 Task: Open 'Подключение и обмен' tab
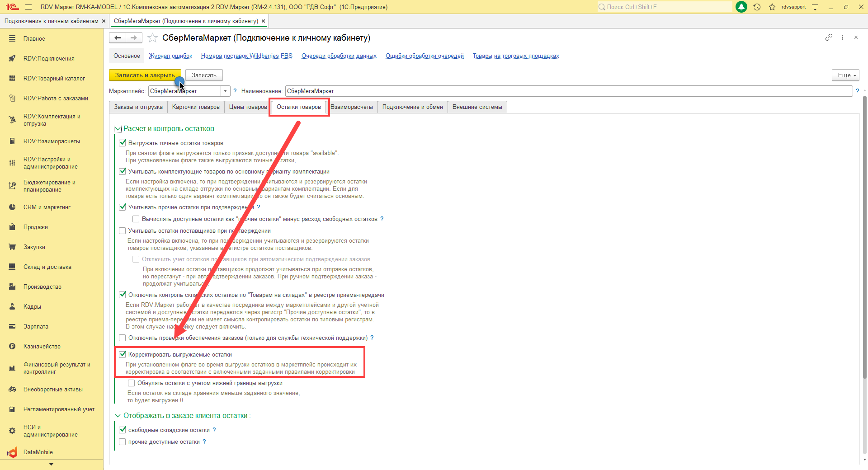pyautogui.click(x=412, y=107)
